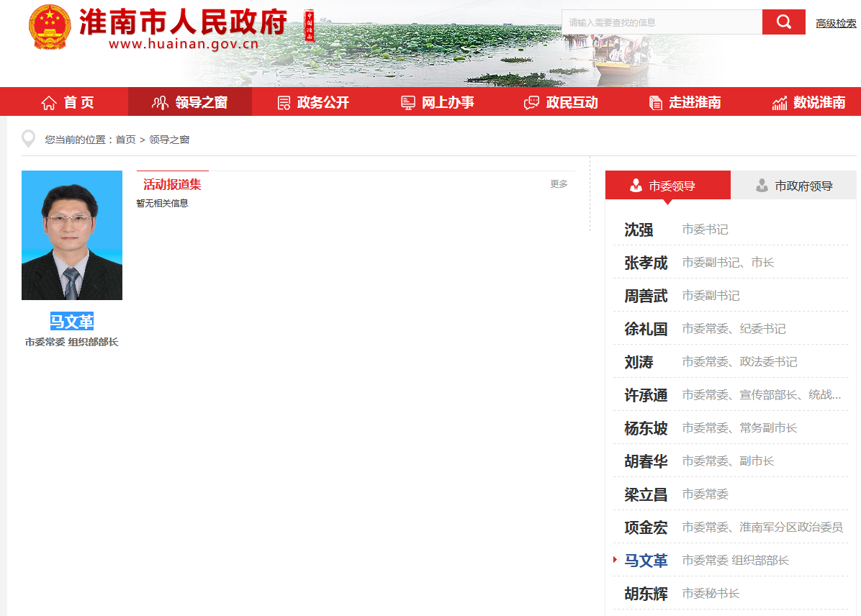The height and width of the screenshot is (616, 861).
Task: Click the title 市委常委、淮南军分区政治委员
Action: (762, 527)
